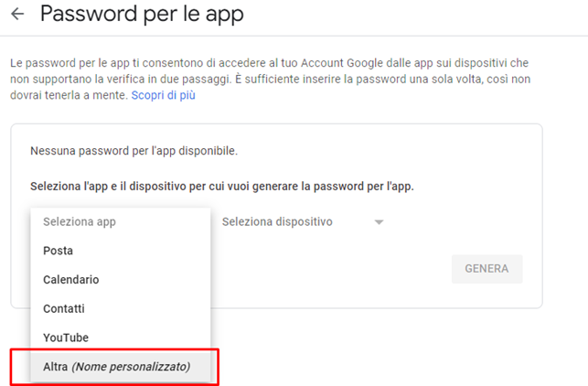Pick 'Contatti' from the dropdown list

tap(63, 309)
